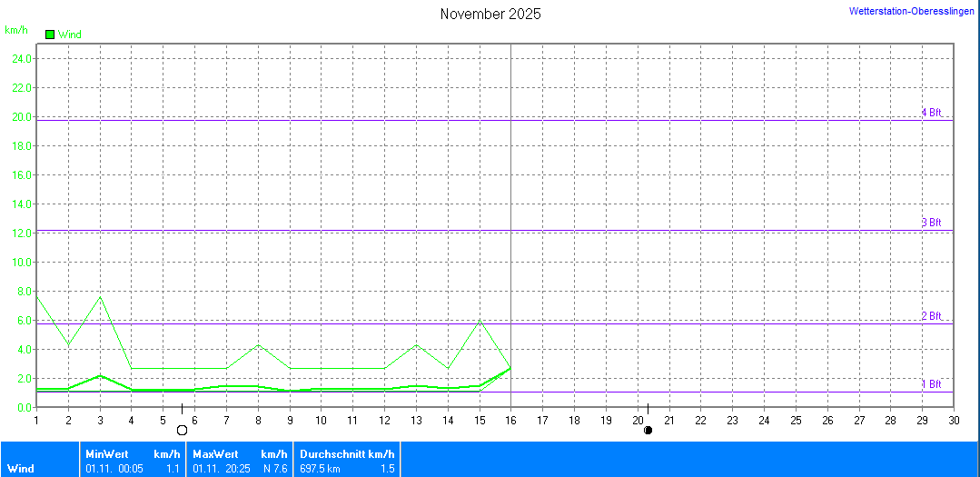Click the wind gust peak at day 3
The height and width of the screenshot is (477, 980).
100,296
